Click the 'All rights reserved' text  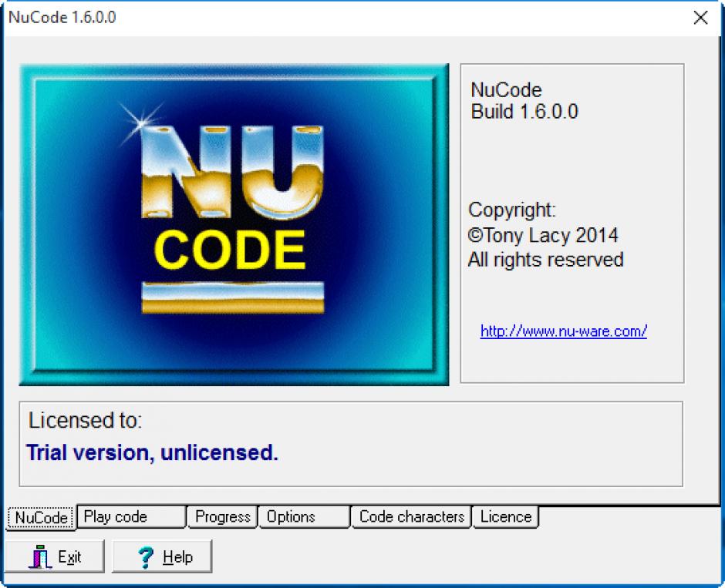(545, 260)
